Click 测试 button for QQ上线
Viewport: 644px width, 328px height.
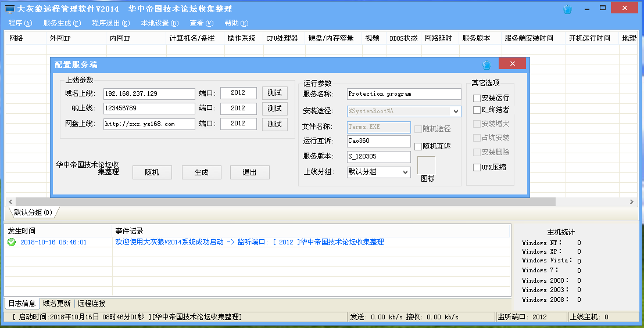(x=275, y=109)
